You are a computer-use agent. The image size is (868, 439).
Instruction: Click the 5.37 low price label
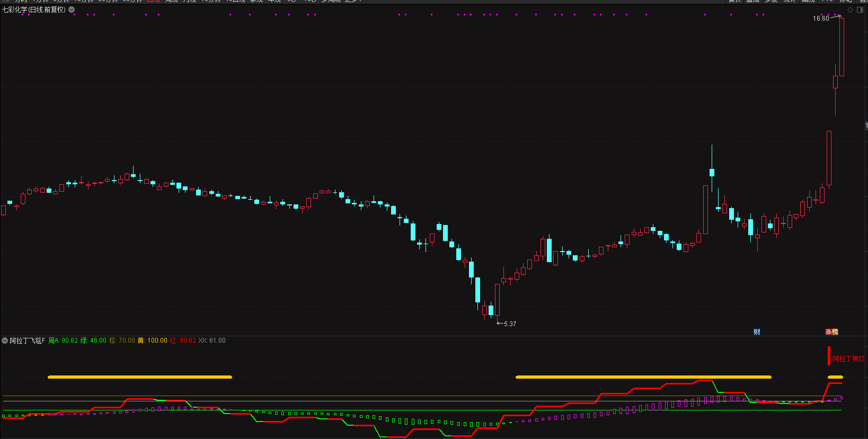click(x=510, y=324)
